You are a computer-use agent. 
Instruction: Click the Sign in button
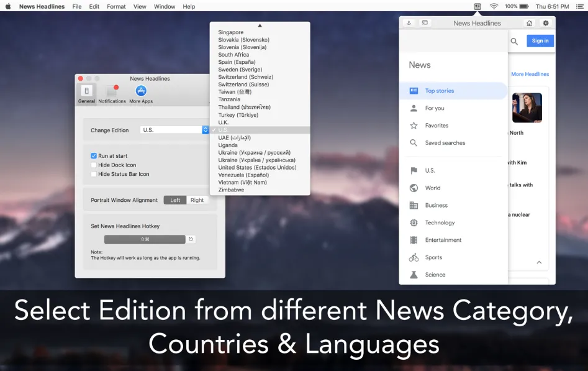pos(540,41)
